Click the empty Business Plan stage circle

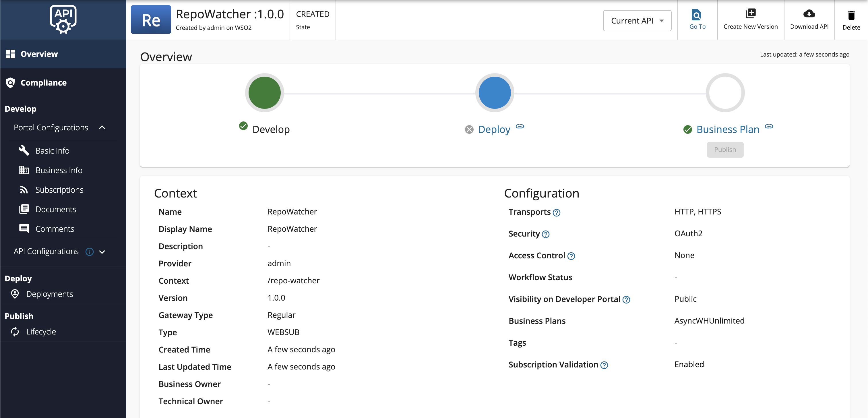coord(725,92)
